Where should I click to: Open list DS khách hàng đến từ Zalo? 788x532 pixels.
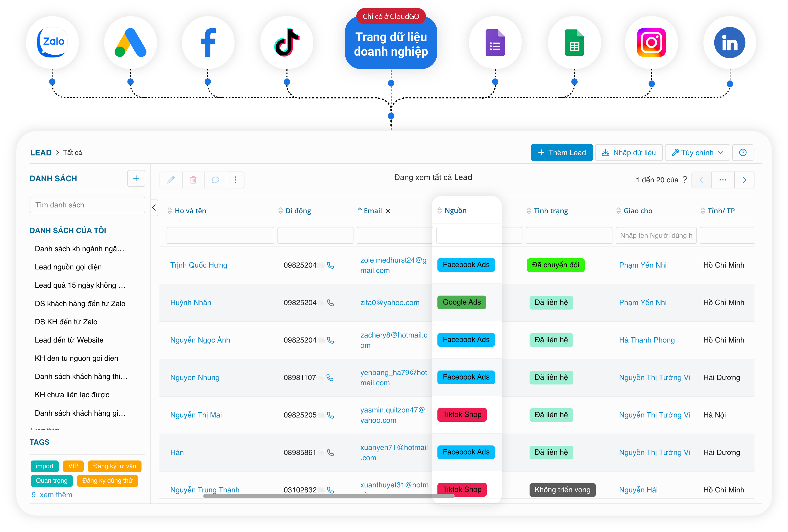(x=80, y=304)
